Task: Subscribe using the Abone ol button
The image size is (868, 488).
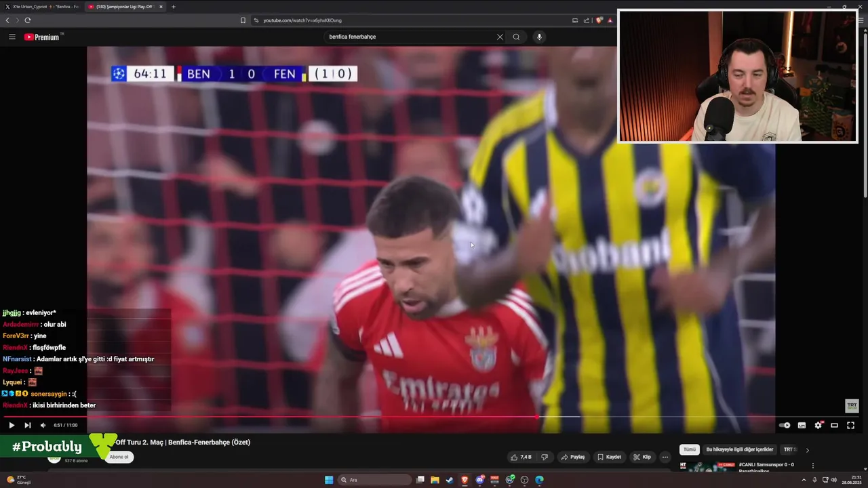Action: click(119, 457)
